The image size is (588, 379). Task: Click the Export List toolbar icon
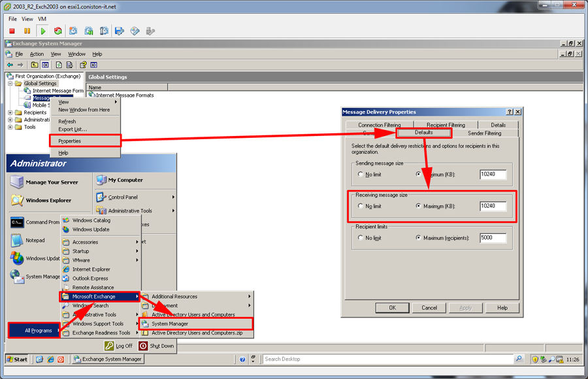[x=70, y=65]
